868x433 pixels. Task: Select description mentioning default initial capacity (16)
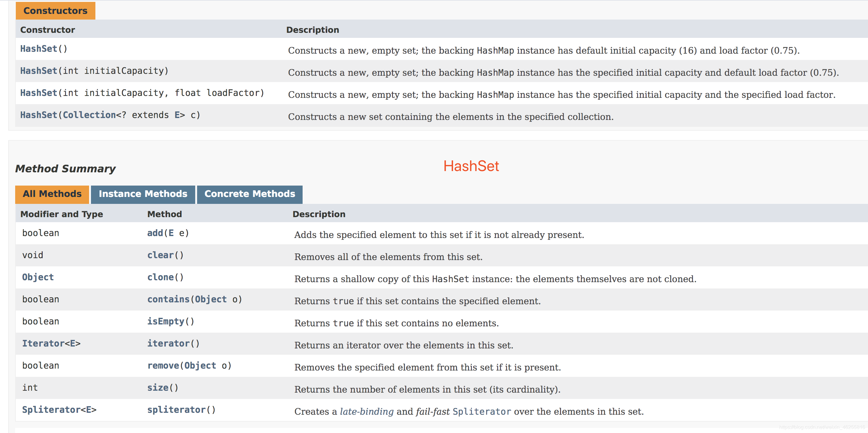pos(544,50)
